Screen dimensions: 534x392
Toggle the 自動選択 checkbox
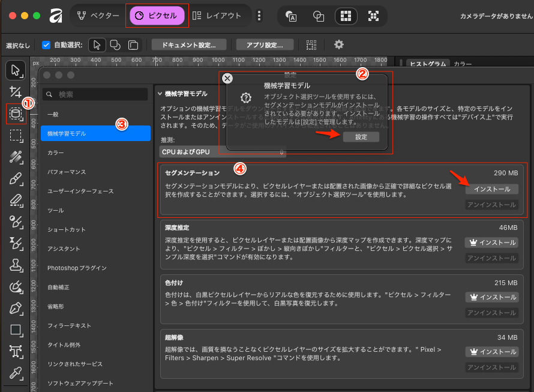pyautogui.click(x=46, y=44)
